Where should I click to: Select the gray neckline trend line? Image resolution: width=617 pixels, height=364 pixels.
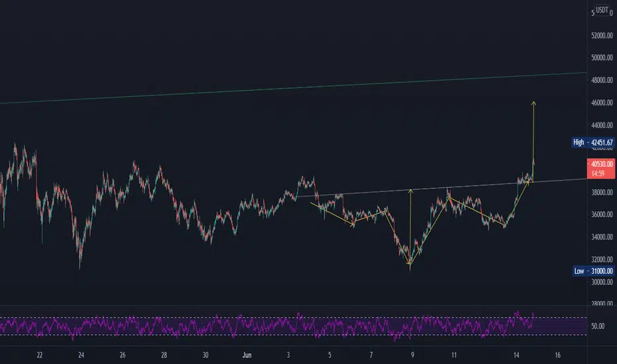click(x=441, y=188)
